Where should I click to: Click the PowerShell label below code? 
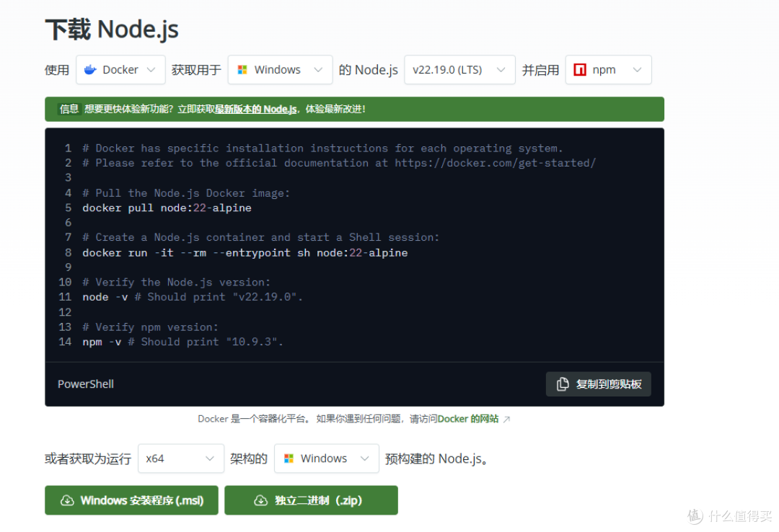[x=85, y=384]
